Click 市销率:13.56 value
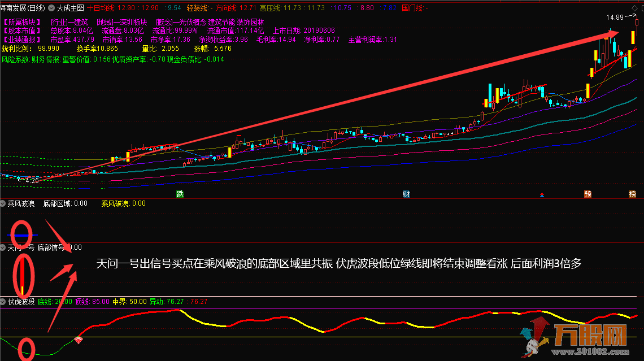 point(123,40)
